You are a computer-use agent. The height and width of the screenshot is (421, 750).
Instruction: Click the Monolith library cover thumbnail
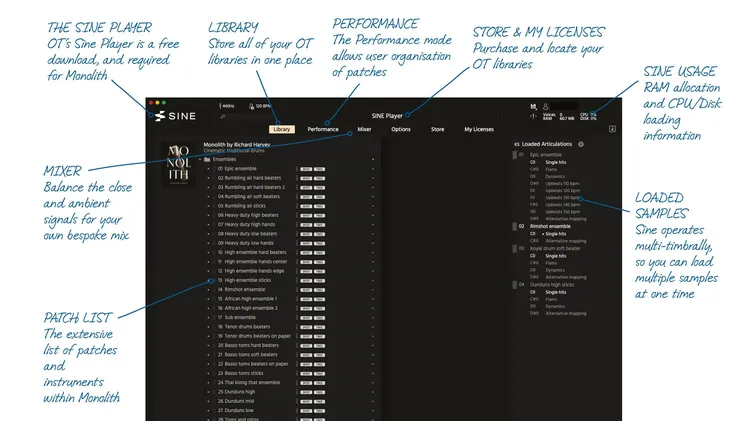pyautogui.click(x=178, y=164)
